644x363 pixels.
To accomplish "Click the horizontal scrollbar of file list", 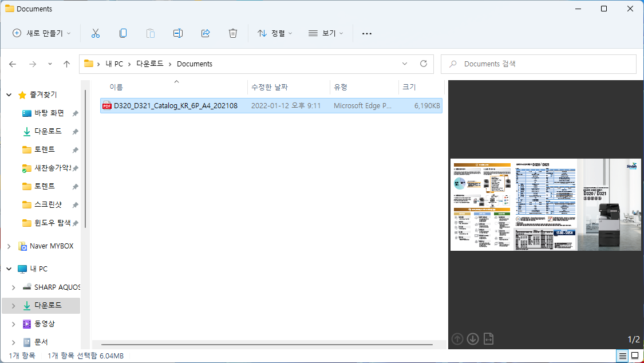I will coord(267,345).
